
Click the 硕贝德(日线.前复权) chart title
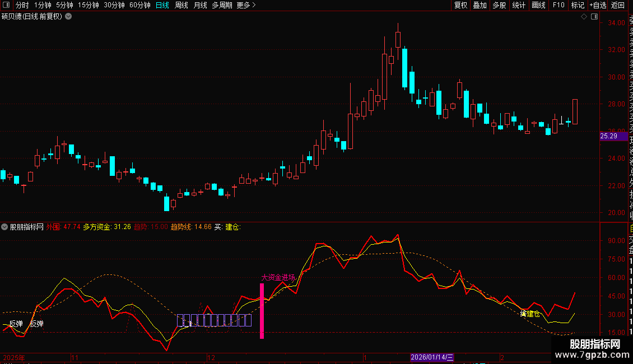(32, 17)
